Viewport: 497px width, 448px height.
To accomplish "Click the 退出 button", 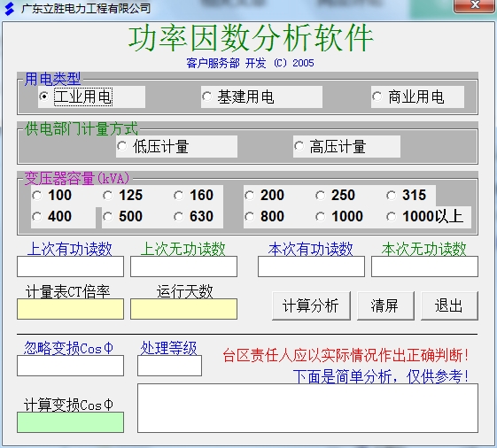I will click(449, 305).
